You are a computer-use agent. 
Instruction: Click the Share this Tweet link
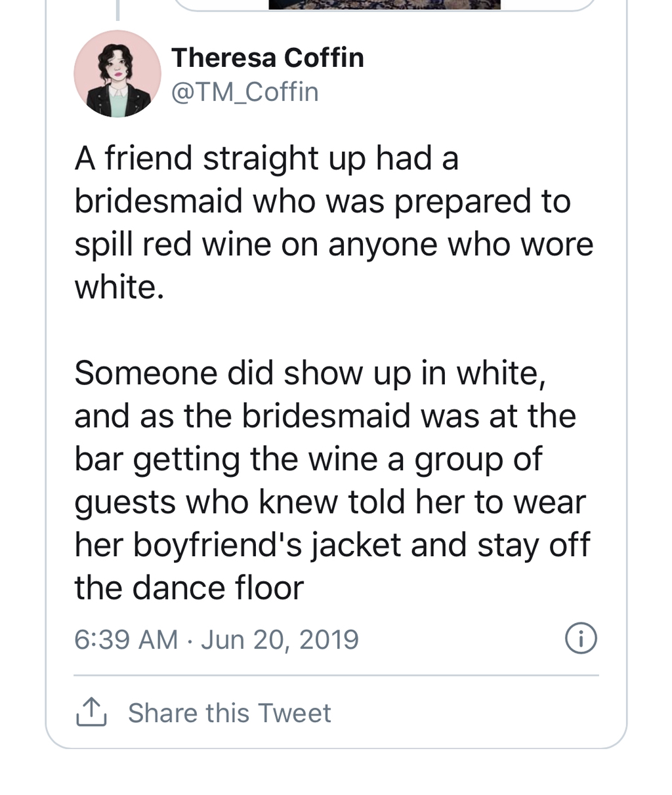coord(229,713)
